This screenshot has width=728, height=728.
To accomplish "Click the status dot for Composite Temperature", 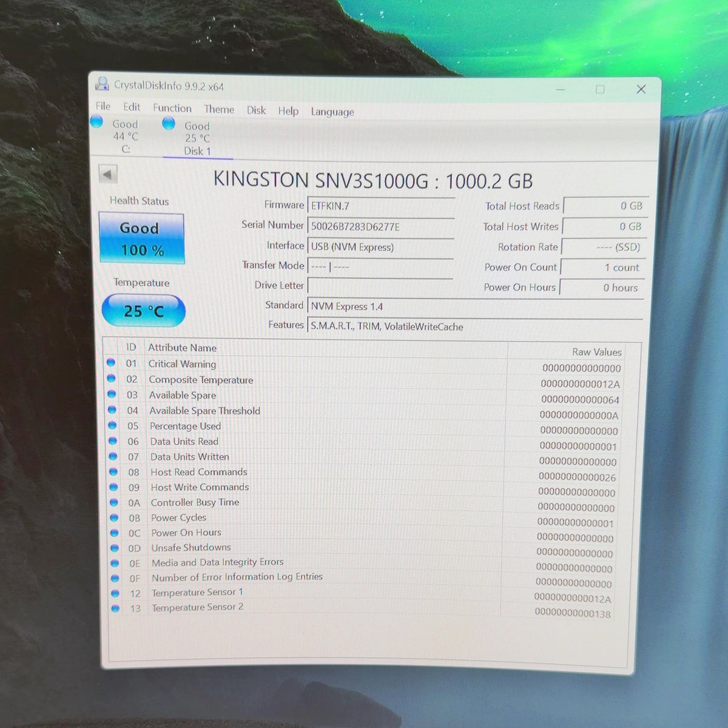I will click(x=111, y=379).
